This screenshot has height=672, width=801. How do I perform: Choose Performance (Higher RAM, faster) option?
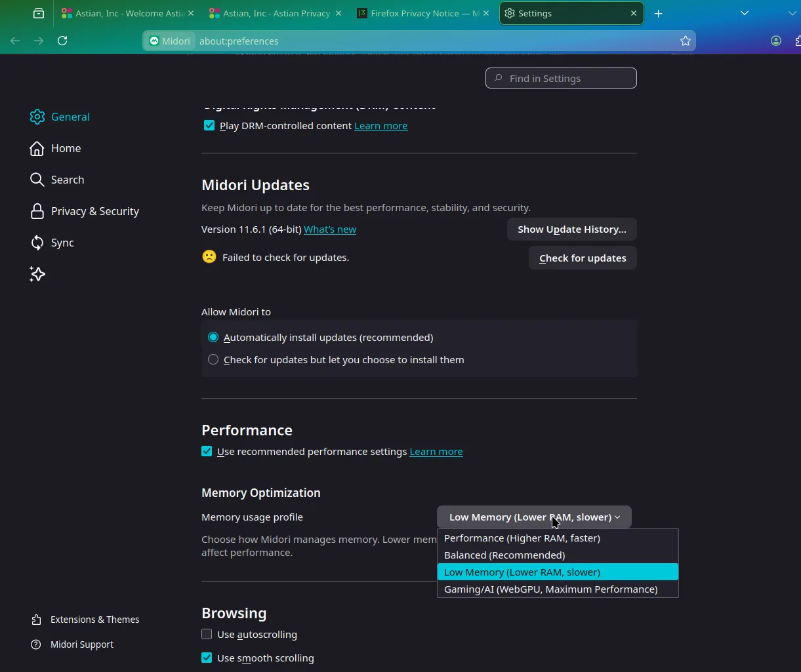click(558, 538)
